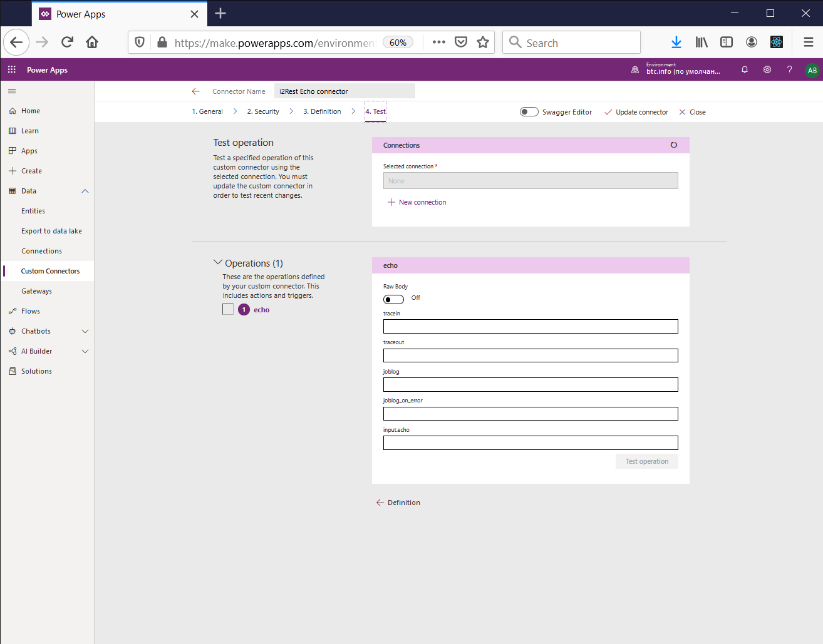Collapse the Operations (1) section
The height and width of the screenshot is (644, 823).
[218, 263]
